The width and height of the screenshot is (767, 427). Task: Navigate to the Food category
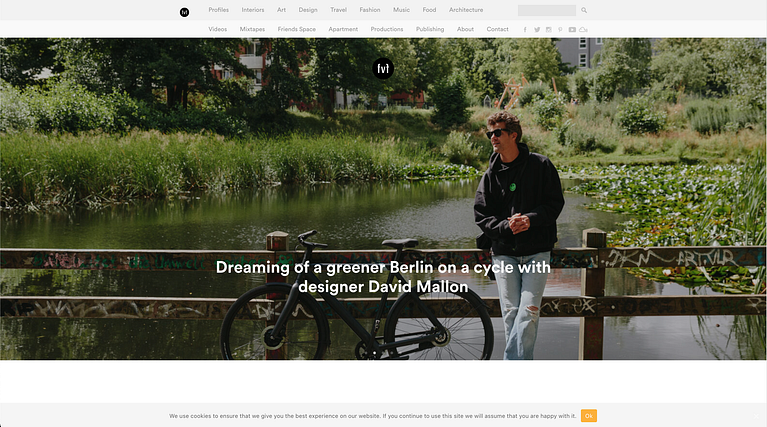pyautogui.click(x=429, y=10)
